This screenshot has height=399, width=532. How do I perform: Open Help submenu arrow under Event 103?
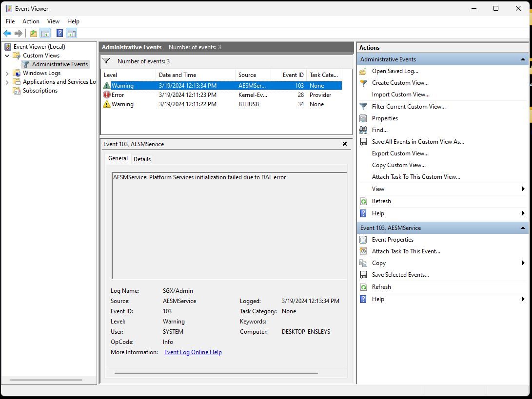pos(523,299)
